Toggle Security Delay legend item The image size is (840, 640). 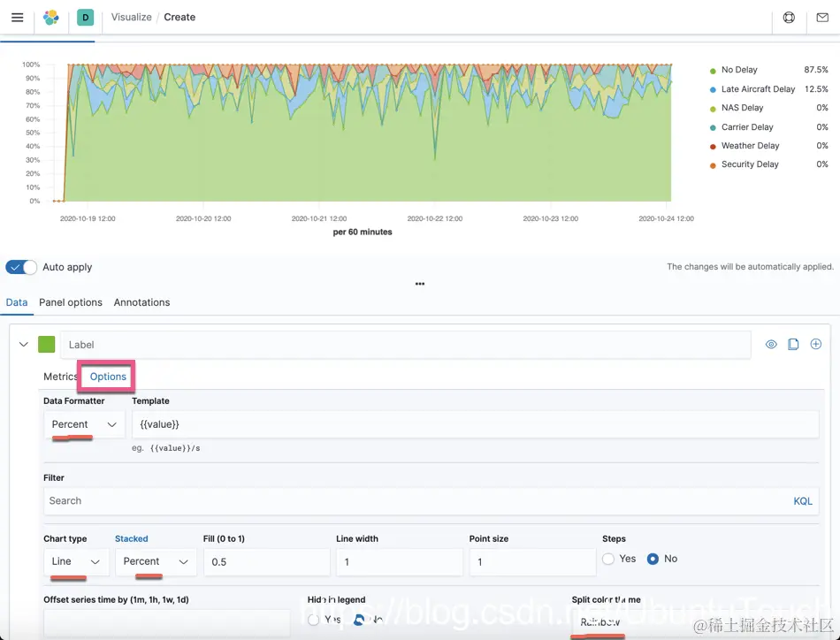click(750, 164)
